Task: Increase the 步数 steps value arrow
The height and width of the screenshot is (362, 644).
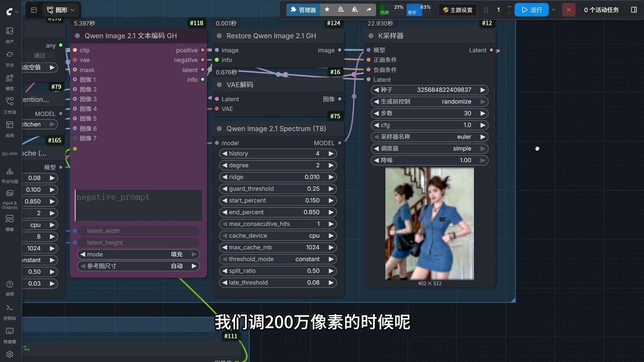Action: (x=483, y=113)
